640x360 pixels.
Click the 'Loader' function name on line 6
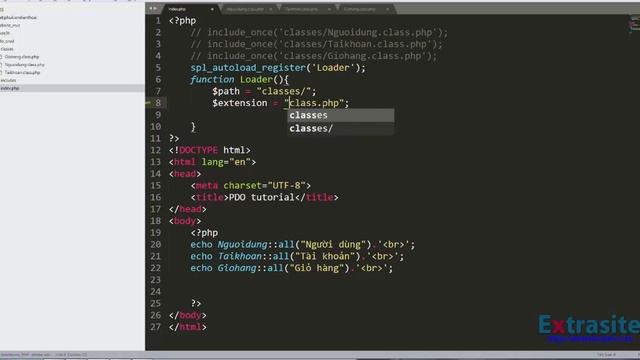(256, 80)
